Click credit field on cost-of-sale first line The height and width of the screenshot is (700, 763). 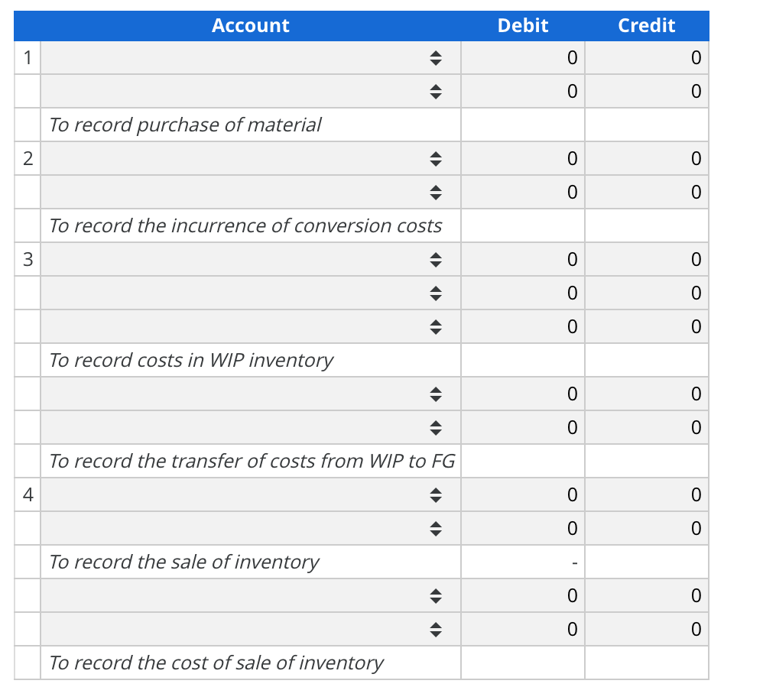tap(647, 595)
